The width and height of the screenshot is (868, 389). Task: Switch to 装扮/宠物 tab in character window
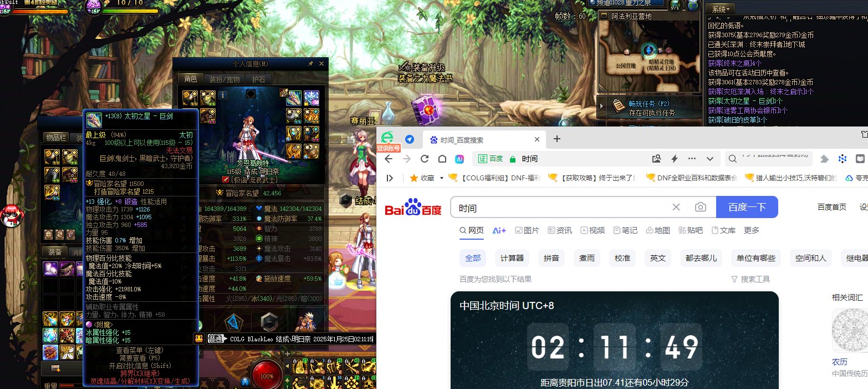[x=223, y=79]
